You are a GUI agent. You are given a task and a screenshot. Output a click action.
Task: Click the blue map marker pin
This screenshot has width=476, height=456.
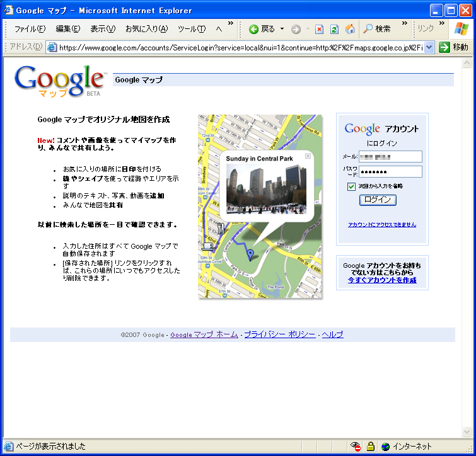coord(250,254)
